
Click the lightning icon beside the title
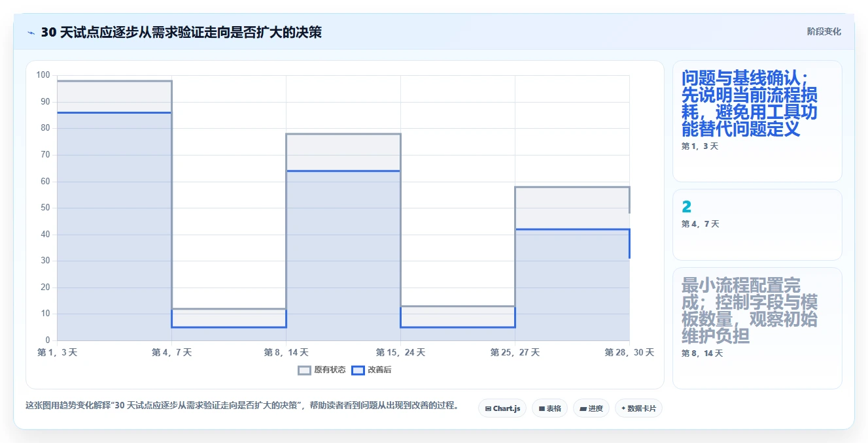pos(31,33)
